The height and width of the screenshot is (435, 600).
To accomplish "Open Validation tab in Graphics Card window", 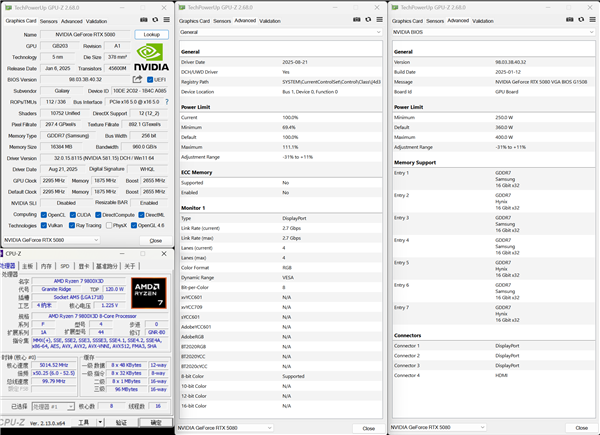I will pyautogui.click(x=96, y=21).
